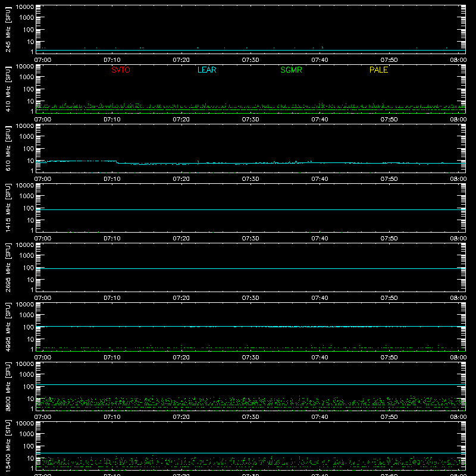The image size is (476, 476).
Task: Select the 245 MHz [SFU] axis title
Action: (8, 30)
